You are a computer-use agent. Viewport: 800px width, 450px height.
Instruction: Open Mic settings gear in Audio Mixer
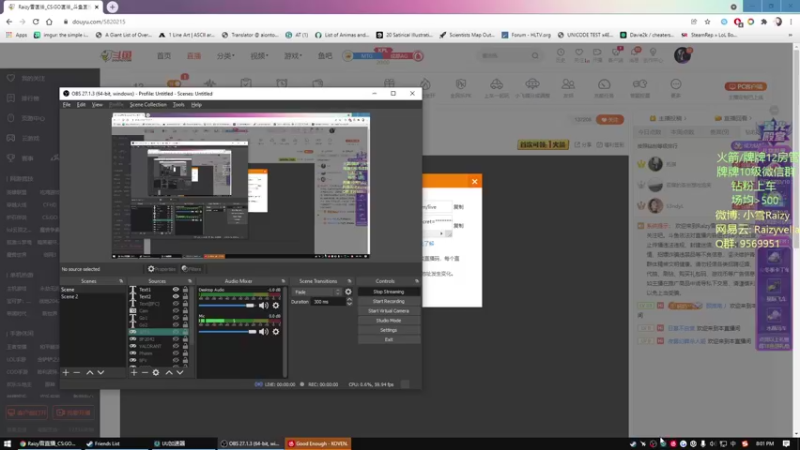click(x=276, y=332)
